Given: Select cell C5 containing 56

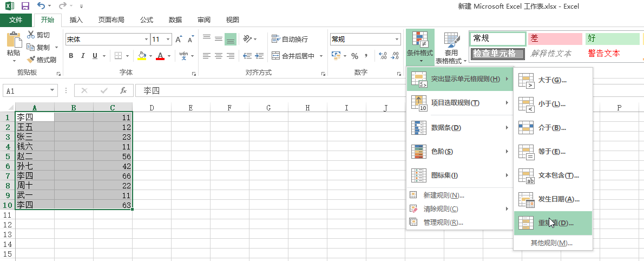Looking at the screenshot, I should 113,156.
